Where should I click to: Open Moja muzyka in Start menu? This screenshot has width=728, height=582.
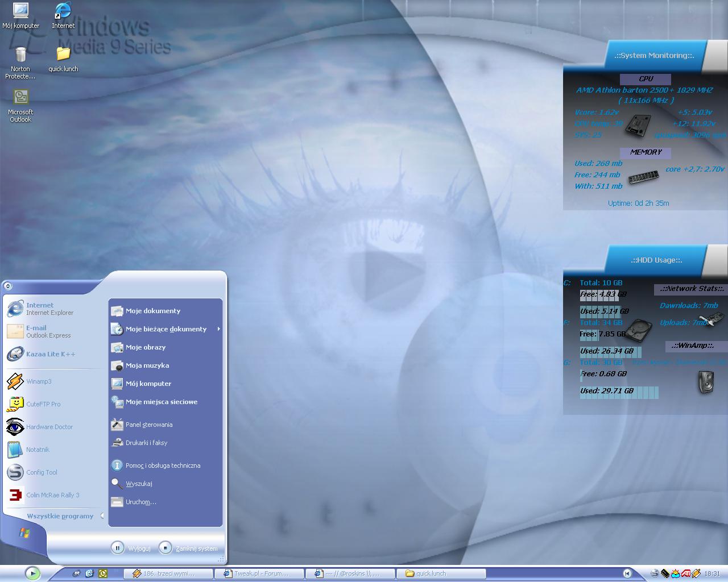166,365
